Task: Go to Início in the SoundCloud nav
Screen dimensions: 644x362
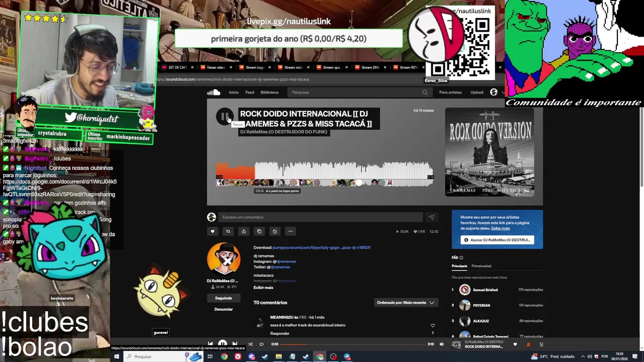Action: tap(234, 92)
